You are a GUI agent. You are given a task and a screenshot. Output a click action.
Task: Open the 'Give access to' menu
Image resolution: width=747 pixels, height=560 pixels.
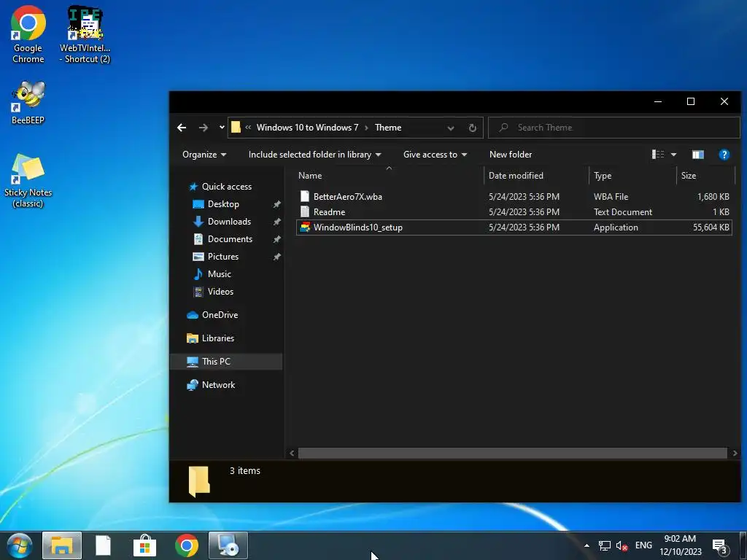point(435,155)
